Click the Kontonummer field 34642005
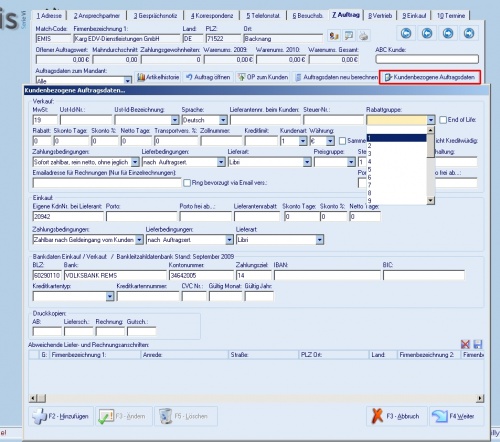The width and height of the screenshot is (500, 442). pyautogui.click(x=201, y=275)
